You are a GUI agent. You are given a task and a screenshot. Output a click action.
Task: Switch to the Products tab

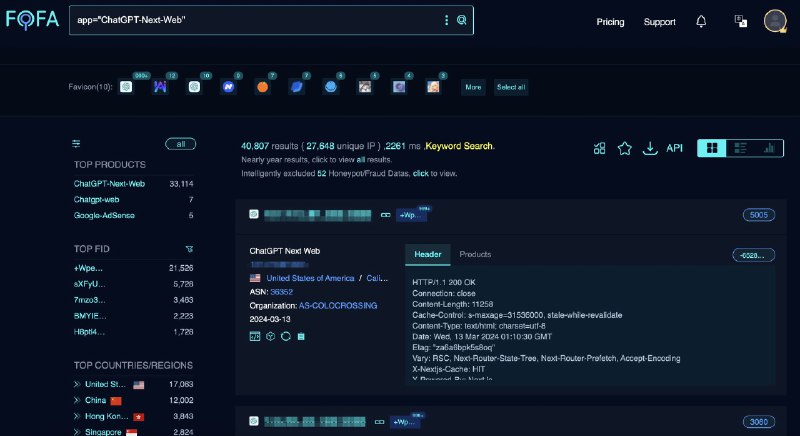click(475, 255)
